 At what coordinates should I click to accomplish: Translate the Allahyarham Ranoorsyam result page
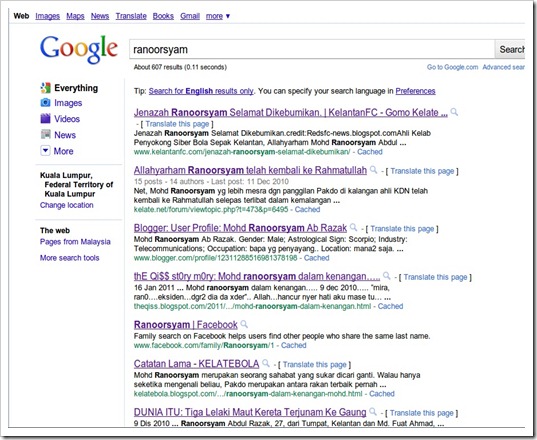click(x=422, y=171)
